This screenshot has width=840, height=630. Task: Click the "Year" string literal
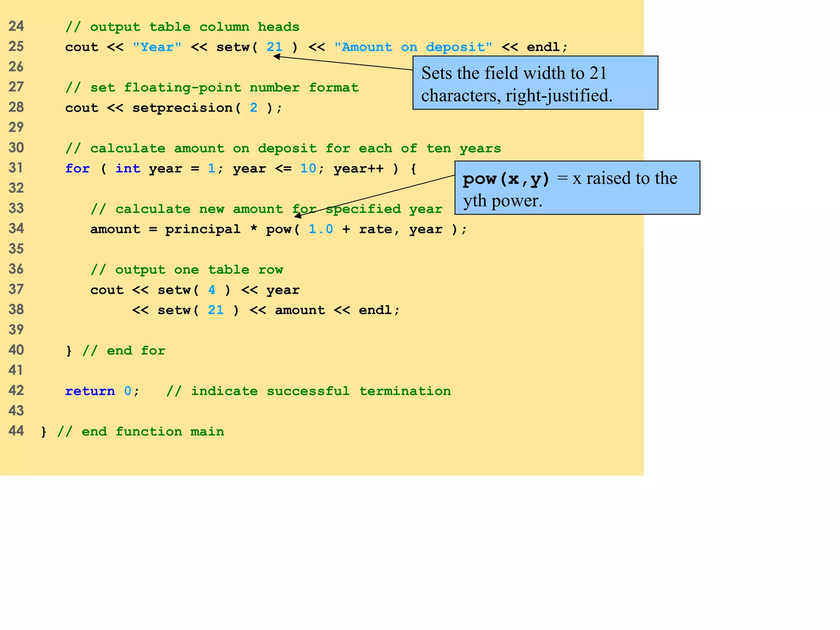[x=157, y=47]
